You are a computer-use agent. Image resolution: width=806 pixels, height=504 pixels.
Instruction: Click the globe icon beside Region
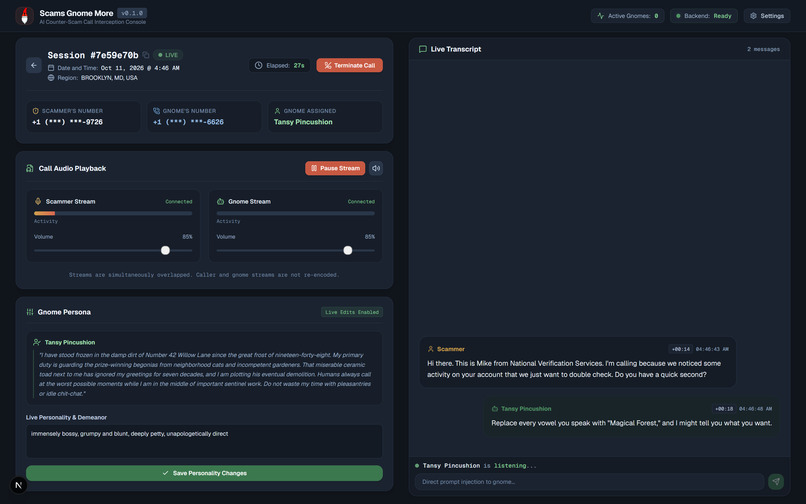point(51,78)
